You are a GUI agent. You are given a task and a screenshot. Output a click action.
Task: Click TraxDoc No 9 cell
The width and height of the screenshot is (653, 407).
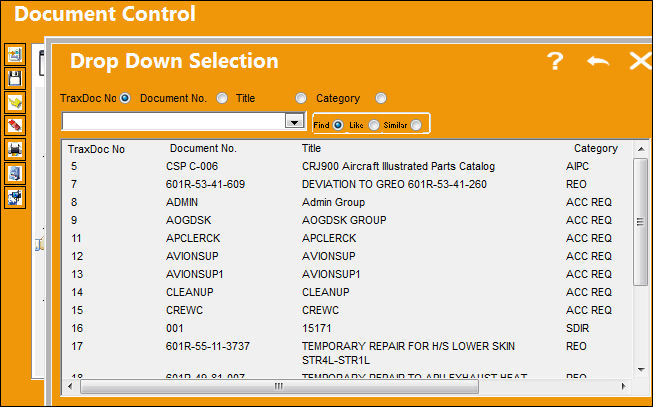[x=74, y=220]
